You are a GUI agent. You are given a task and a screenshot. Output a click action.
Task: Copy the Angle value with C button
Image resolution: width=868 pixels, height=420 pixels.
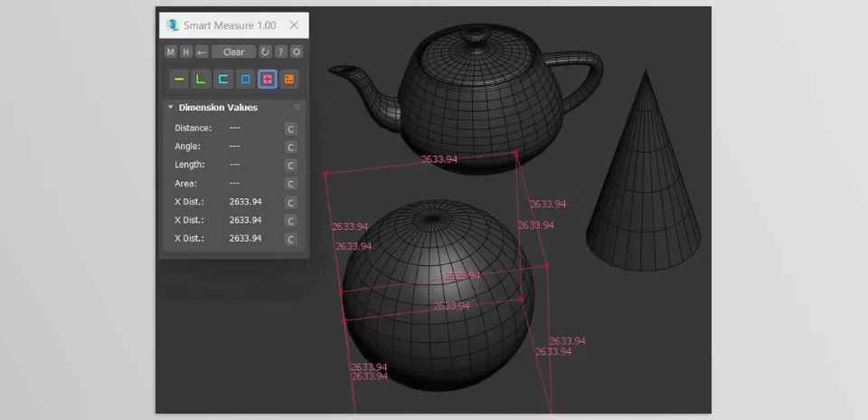click(x=290, y=147)
